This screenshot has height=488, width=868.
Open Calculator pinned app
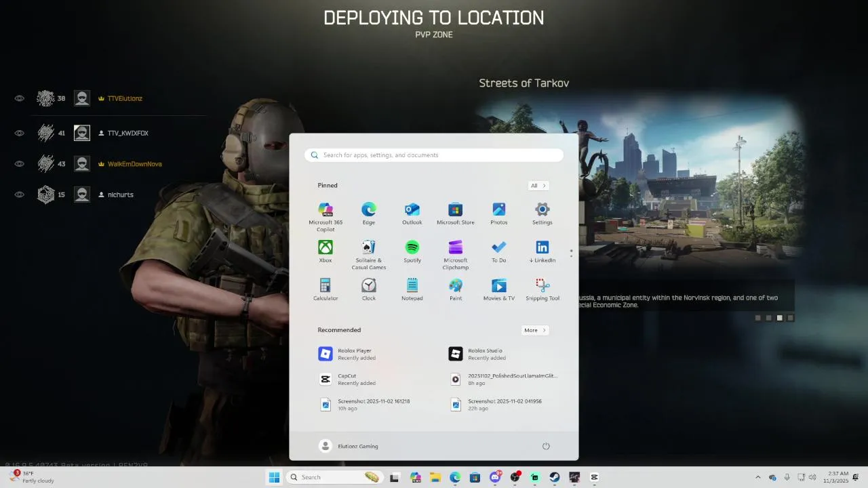[x=325, y=290]
